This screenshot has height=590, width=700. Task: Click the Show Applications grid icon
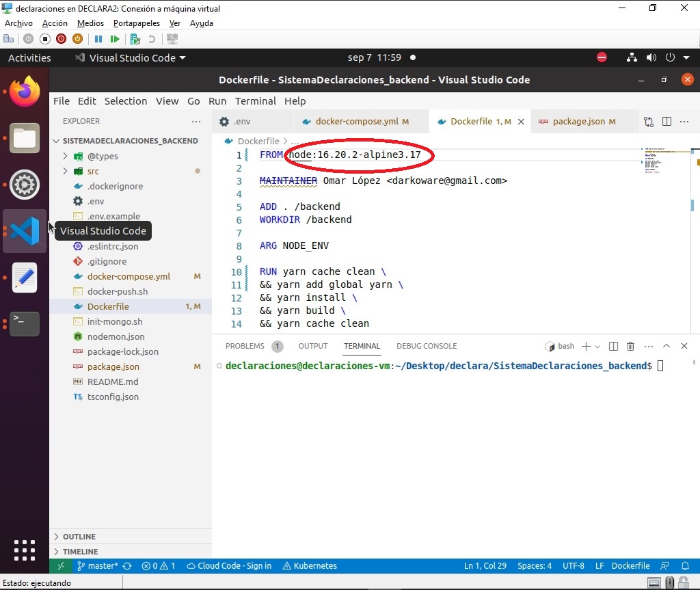pyautogui.click(x=25, y=551)
